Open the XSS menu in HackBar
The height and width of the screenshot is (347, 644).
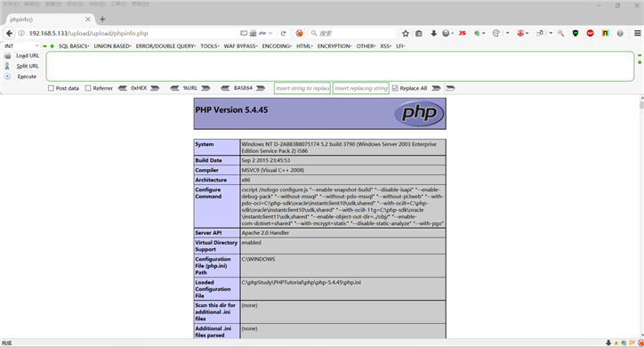386,46
